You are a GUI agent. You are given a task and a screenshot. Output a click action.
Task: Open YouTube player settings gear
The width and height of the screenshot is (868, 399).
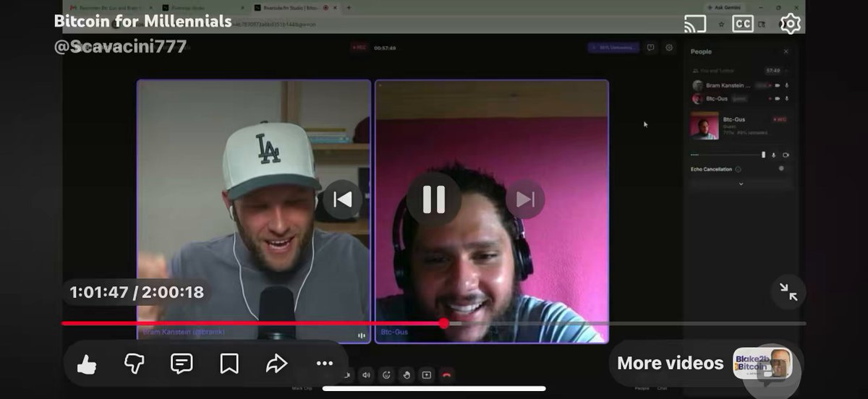coord(791,24)
